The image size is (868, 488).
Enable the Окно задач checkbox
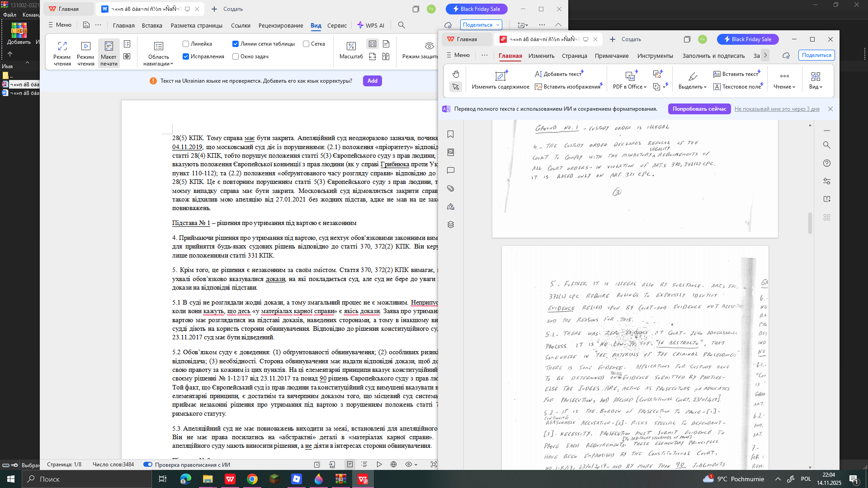[x=236, y=56]
